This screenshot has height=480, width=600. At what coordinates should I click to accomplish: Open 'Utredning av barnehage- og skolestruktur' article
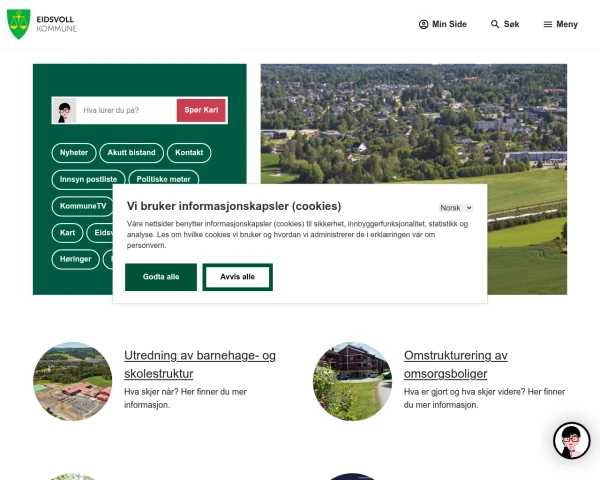[x=200, y=364]
